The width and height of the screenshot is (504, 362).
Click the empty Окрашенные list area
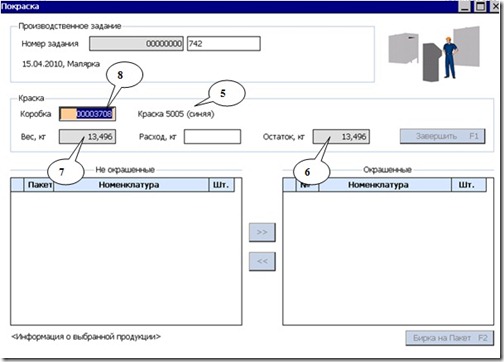pos(388,258)
